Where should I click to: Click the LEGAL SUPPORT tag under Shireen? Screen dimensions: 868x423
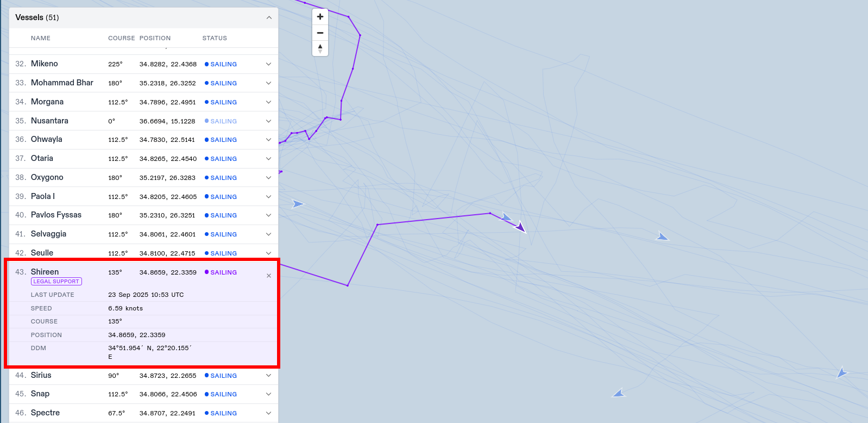56,282
